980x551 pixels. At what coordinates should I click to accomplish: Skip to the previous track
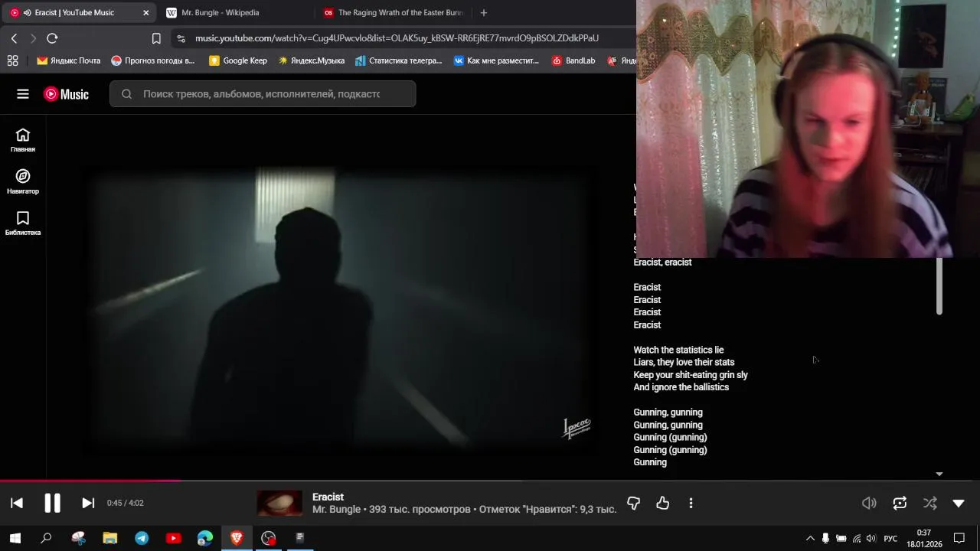click(17, 503)
